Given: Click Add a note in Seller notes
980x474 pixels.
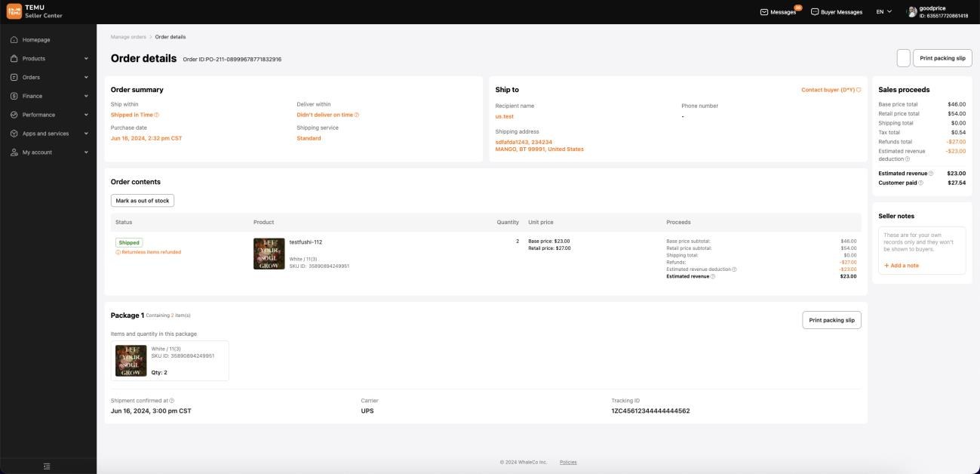Looking at the screenshot, I should pyautogui.click(x=902, y=266).
